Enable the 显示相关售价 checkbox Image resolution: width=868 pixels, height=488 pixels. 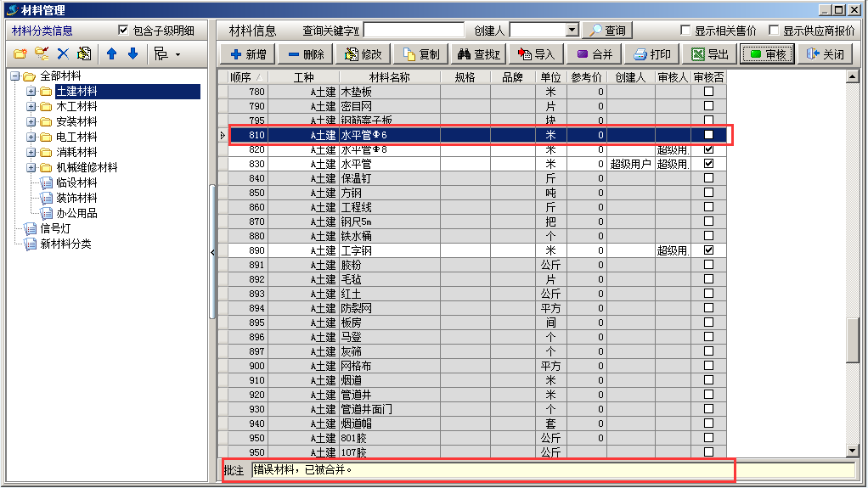coord(685,31)
